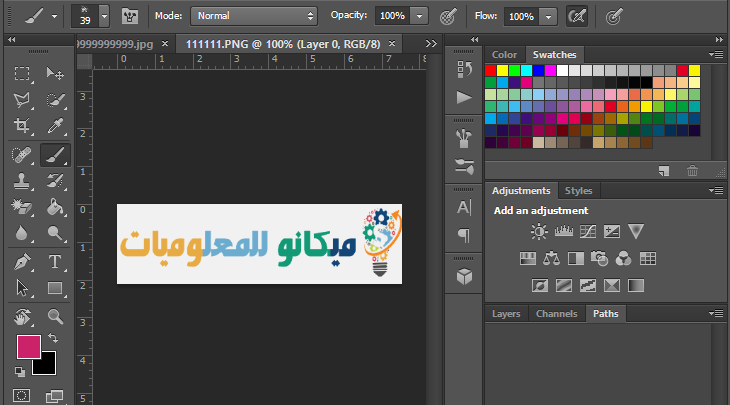730x405 pixels.
Task: Select the 111111.PNG document tab
Action: click(283, 44)
